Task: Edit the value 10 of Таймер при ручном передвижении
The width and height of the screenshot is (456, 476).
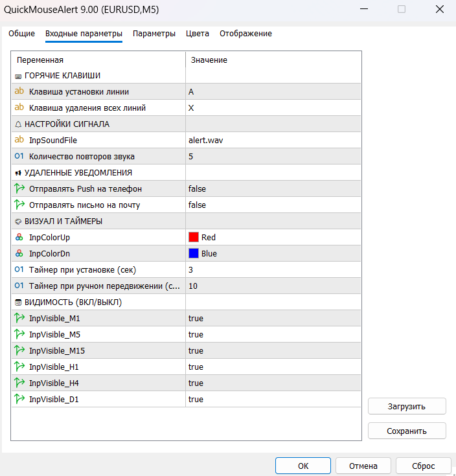Action: (273, 286)
